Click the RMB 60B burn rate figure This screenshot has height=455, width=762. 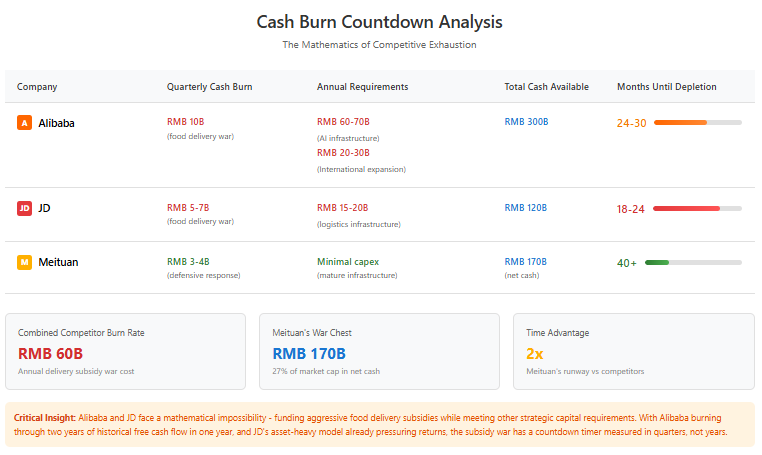click(x=51, y=353)
